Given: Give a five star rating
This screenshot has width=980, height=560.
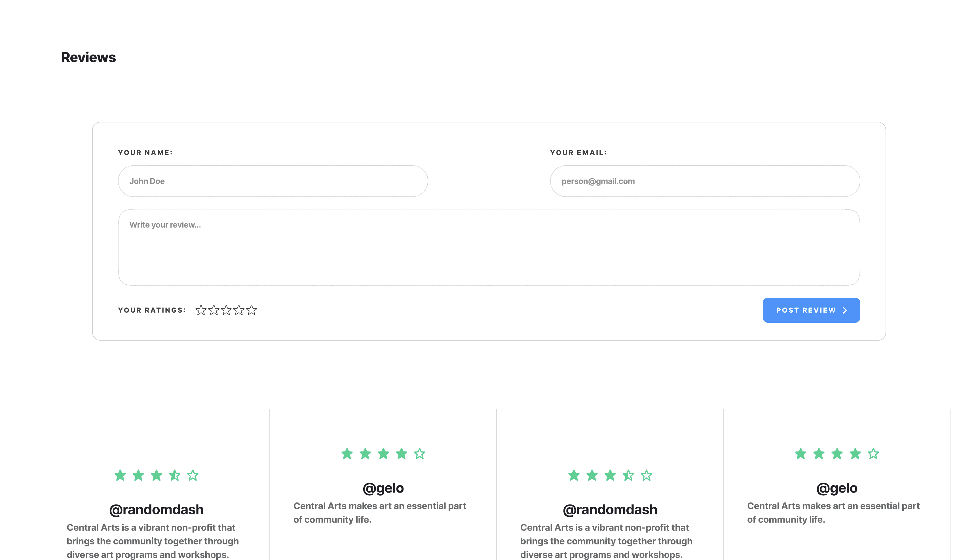Looking at the screenshot, I should tap(252, 310).
